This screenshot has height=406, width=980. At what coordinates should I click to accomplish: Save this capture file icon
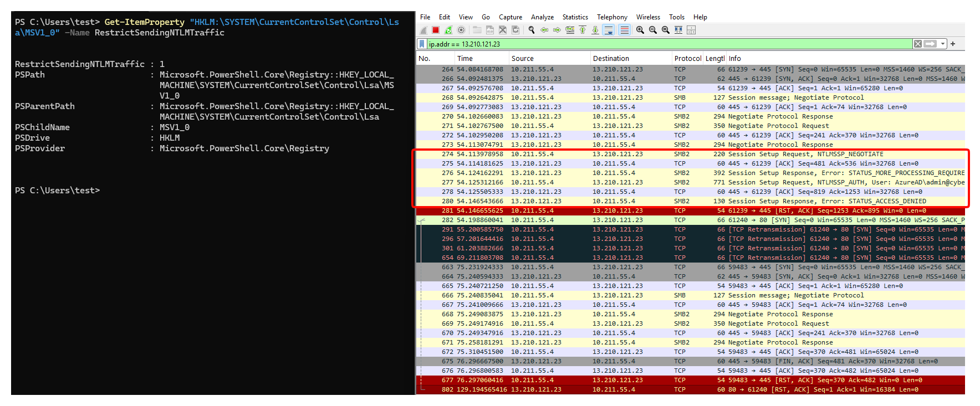(x=489, y=30)
